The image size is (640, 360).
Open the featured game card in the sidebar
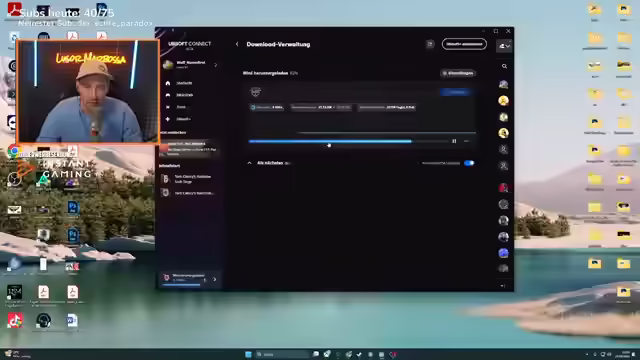189,149
